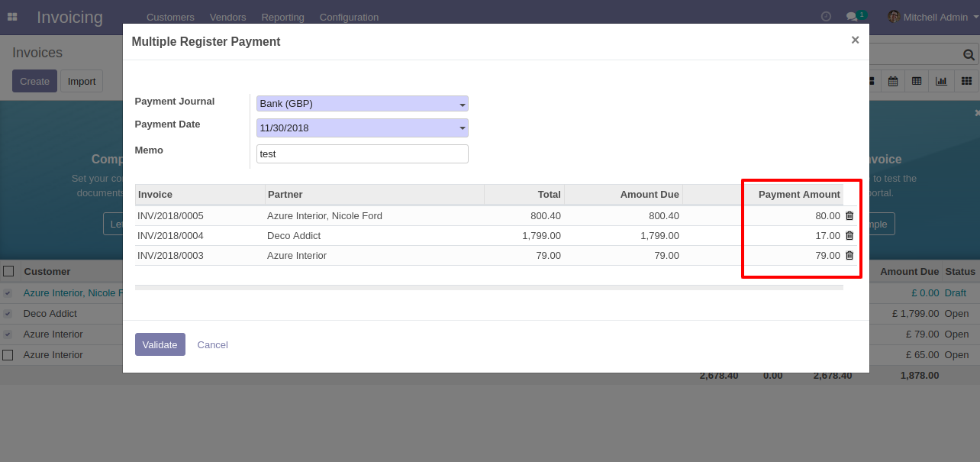Open the Payment Journal dropdown
The width and height of the screenshot is (980, 462).
point(363,104)
